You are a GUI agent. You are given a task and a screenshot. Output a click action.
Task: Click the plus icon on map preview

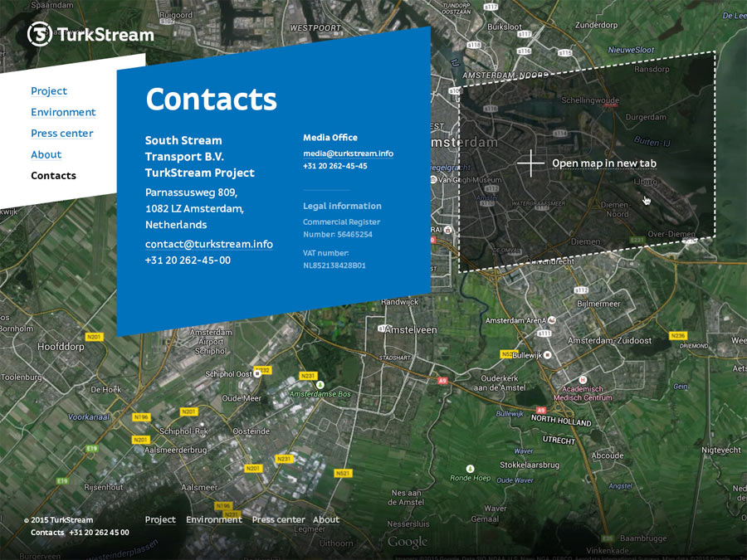click(x=530, y=163)
